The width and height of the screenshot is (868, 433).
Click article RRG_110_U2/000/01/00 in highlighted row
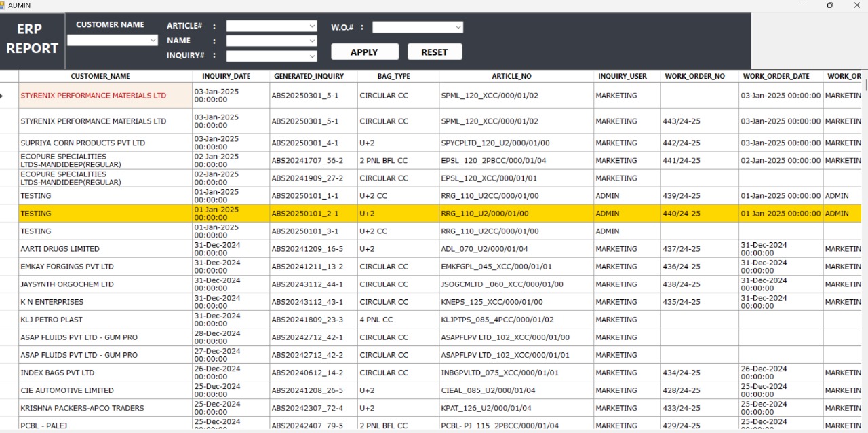click(516, 214)
